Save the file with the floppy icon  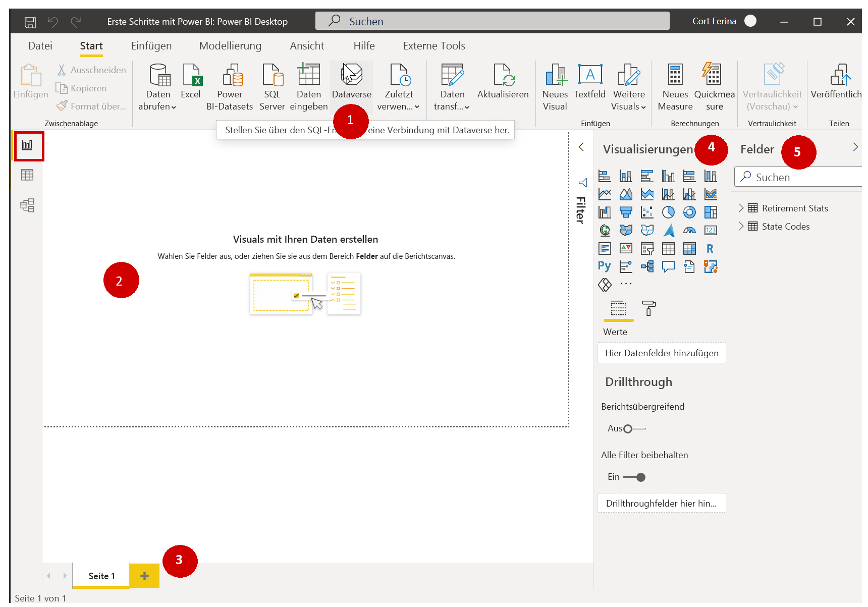tap(30, 22)
